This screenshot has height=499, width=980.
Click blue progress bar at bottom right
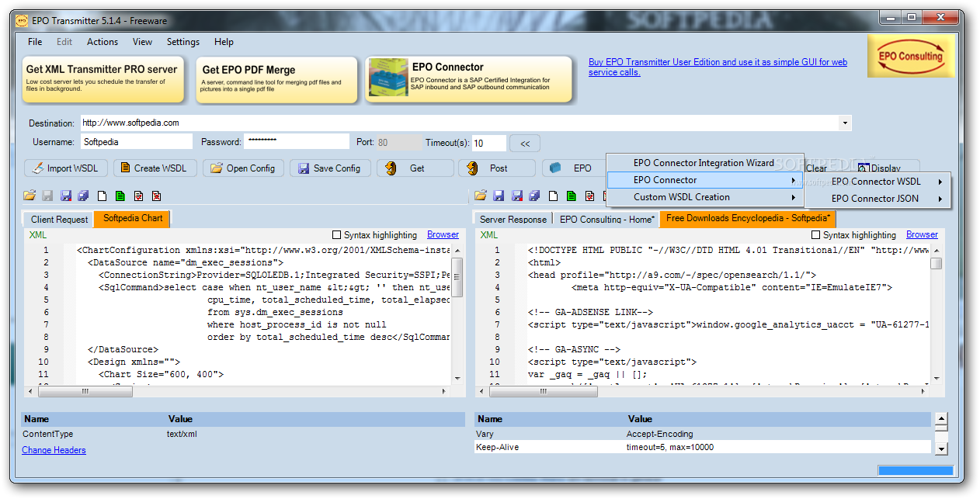click(x=916, y=470)
